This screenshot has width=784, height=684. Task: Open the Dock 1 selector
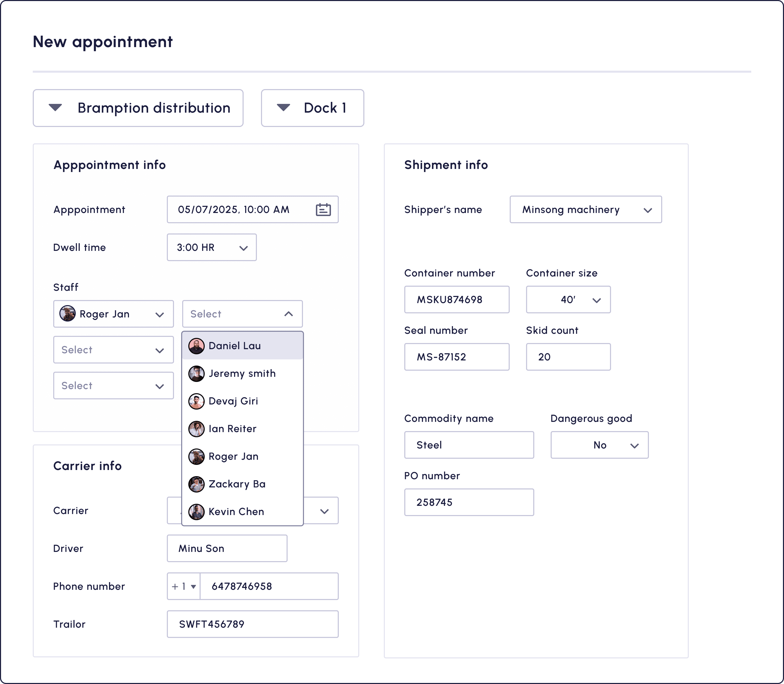click(312, 108)
